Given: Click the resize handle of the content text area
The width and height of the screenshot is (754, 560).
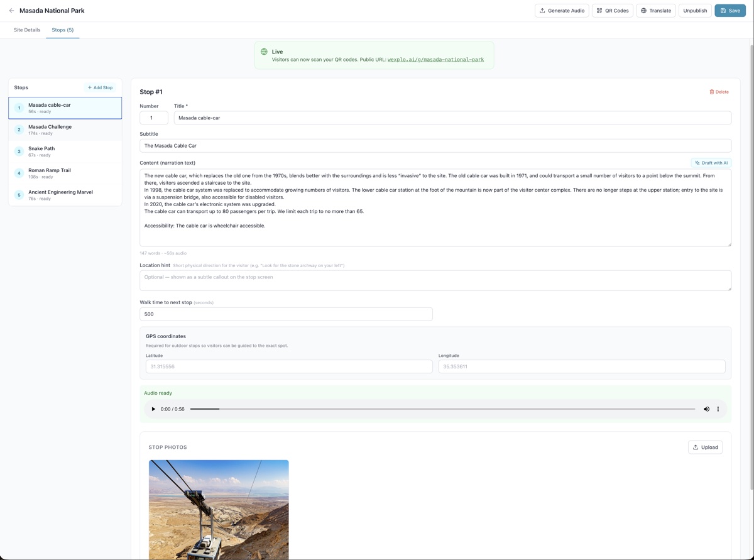Looking at the screenshot, I should (729, 244).
